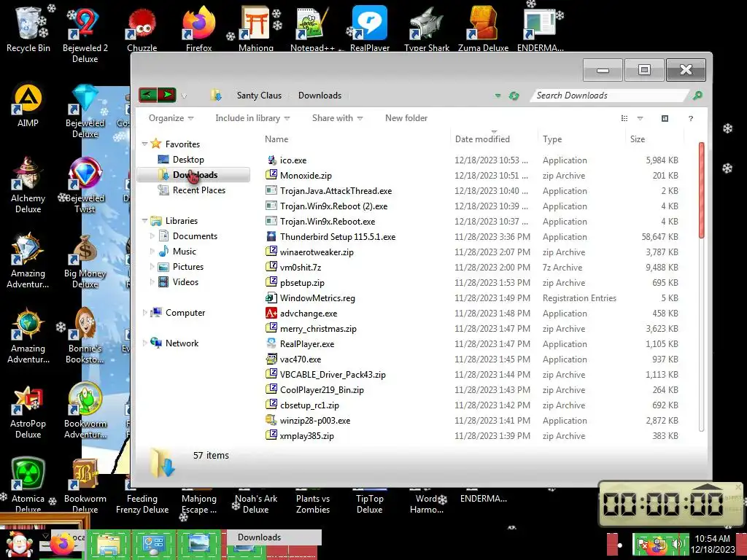747x560 pixels.
Task: Expand the Pictures library node
Action: [152, 267]
